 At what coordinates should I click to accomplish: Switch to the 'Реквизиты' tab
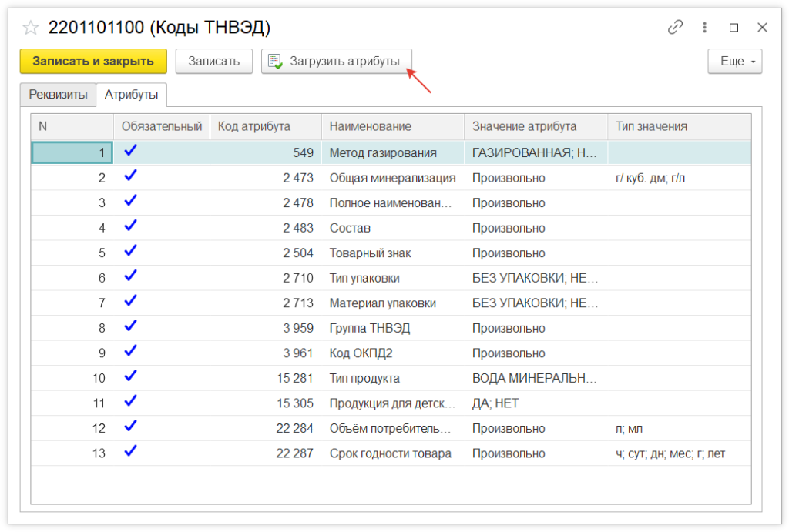(58, 95)
